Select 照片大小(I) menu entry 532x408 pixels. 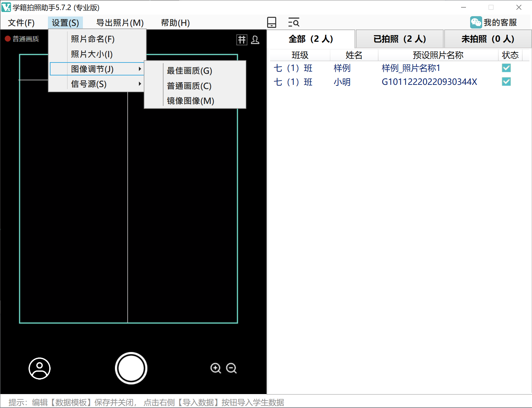click(x=97, y=54)
